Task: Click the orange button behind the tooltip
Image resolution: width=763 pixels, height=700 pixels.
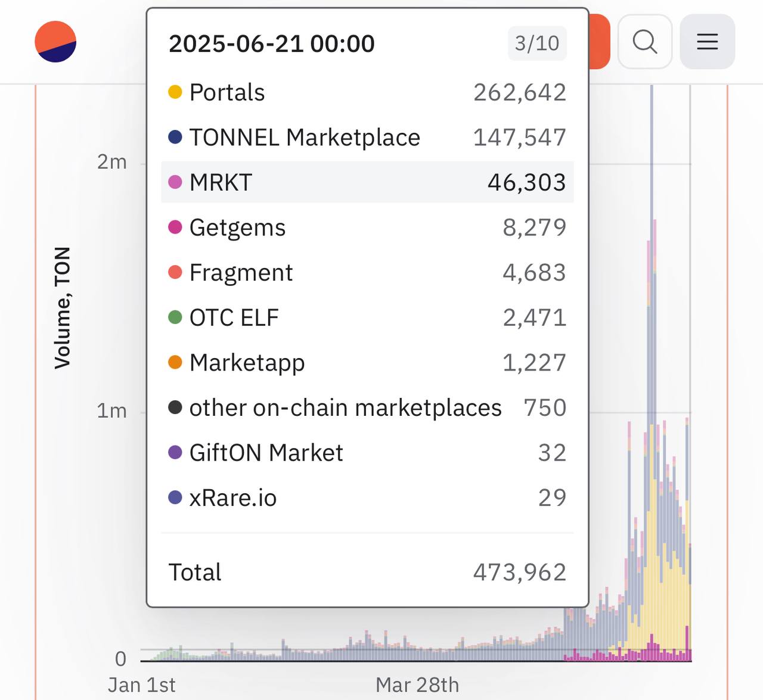Action: coord(600,42)
